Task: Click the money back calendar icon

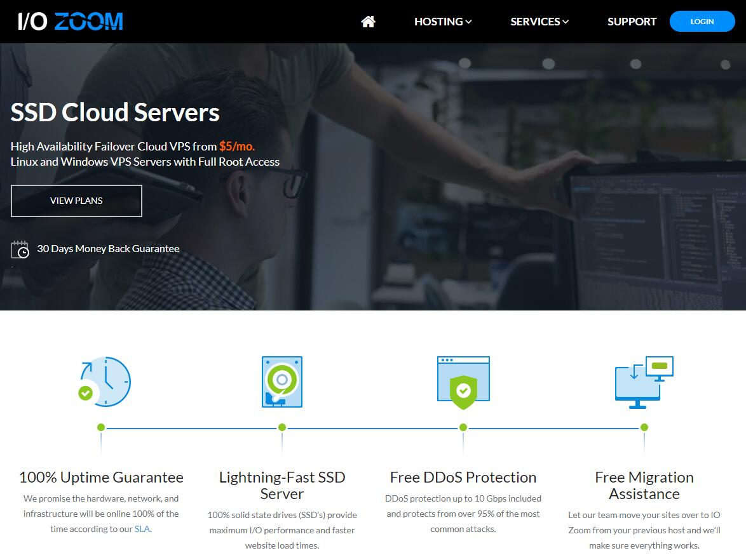Action: pyautogui.click(x=20, y=250)
